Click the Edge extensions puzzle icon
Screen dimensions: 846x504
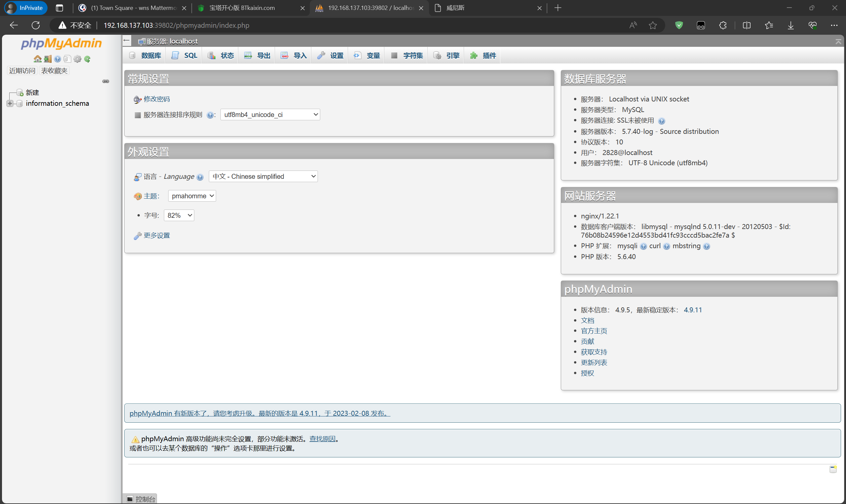723,25
